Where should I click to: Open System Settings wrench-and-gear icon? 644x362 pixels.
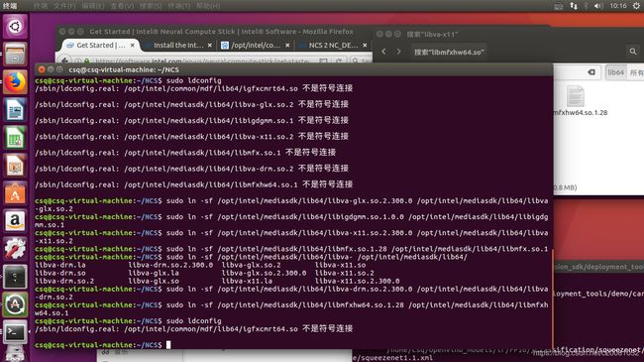(15, 249)
